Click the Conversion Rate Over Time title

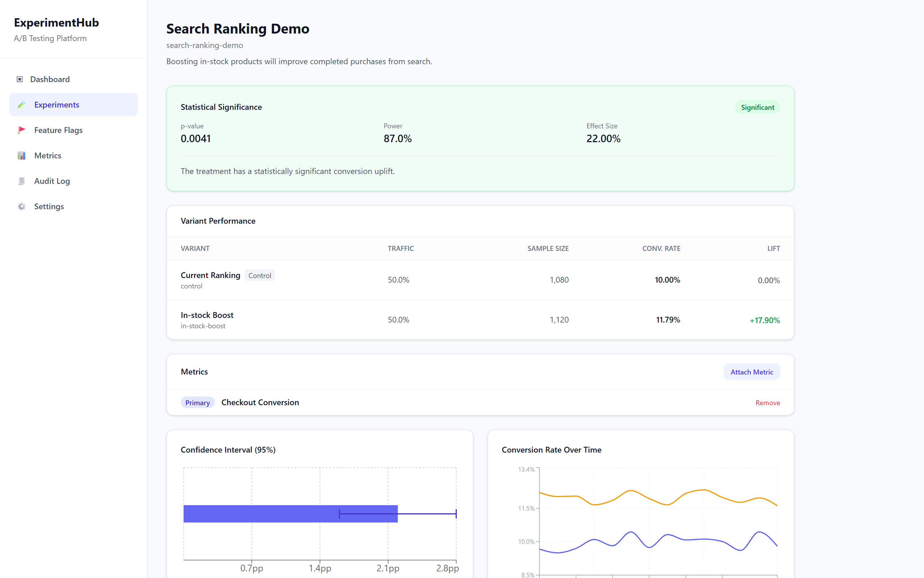click(551, 450)
